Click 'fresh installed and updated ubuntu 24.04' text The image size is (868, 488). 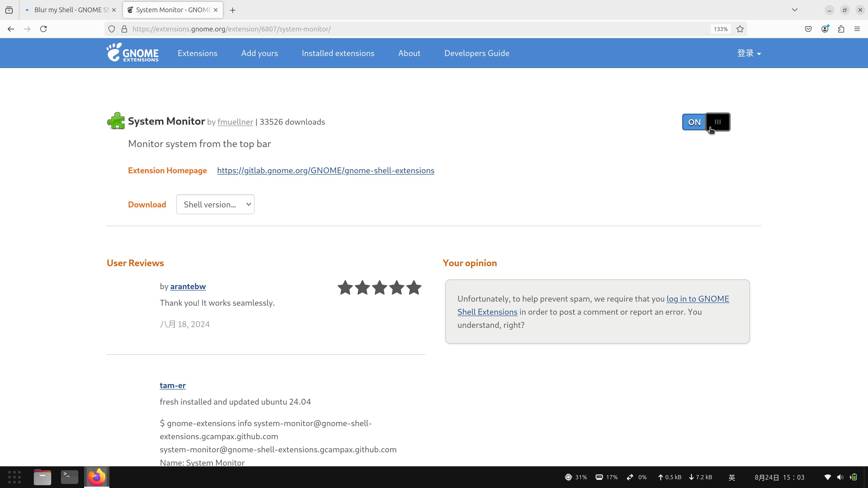[x=235, y=402]
